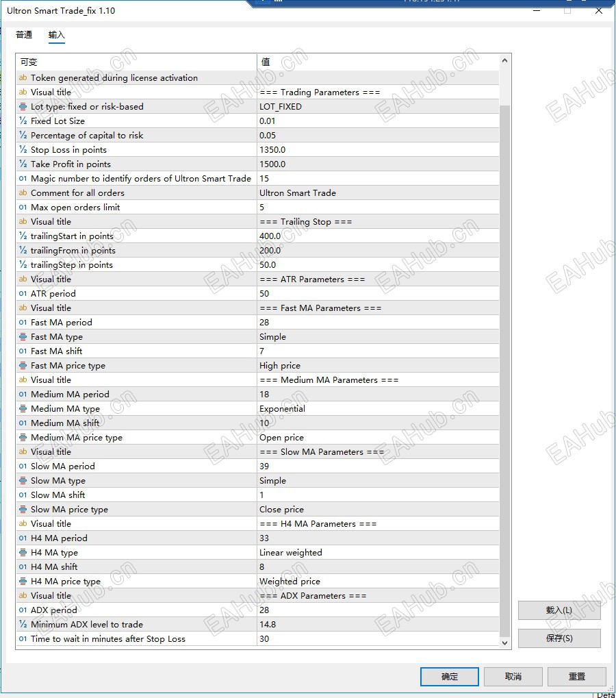Click the integer icon beside ADX period
616x698 pixels.
tap(23, 610)
